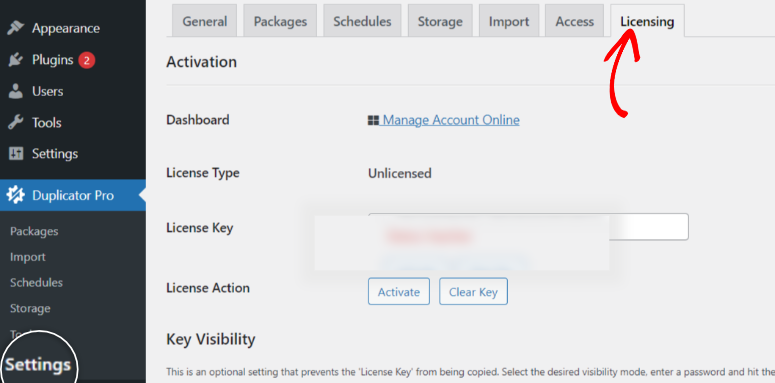Viewport: 775px width, 383px height.
Task: Click the Users person icon
Action: 16,91
